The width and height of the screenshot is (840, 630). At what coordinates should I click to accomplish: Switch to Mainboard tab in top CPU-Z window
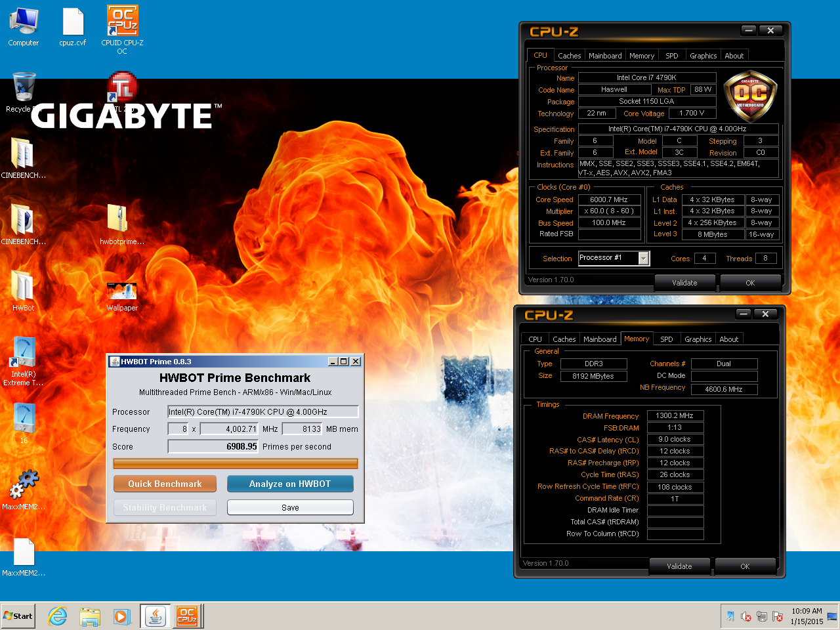click(605, 56)
